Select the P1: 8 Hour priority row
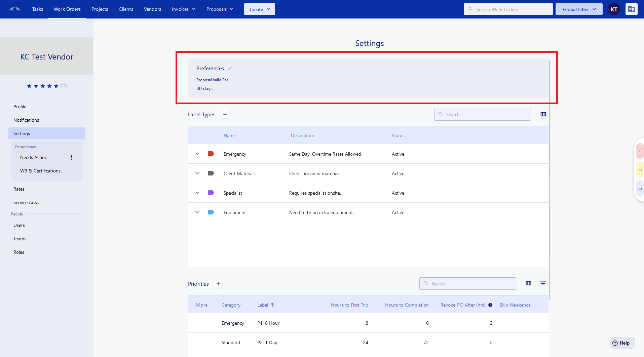Viewport: 644px width, 357px height. [x=368, y=323]
